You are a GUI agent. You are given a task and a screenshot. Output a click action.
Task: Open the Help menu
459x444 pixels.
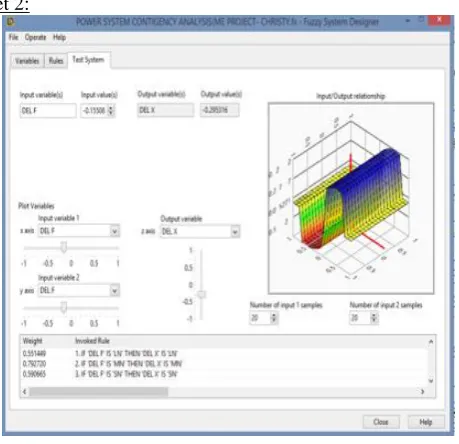59,37
